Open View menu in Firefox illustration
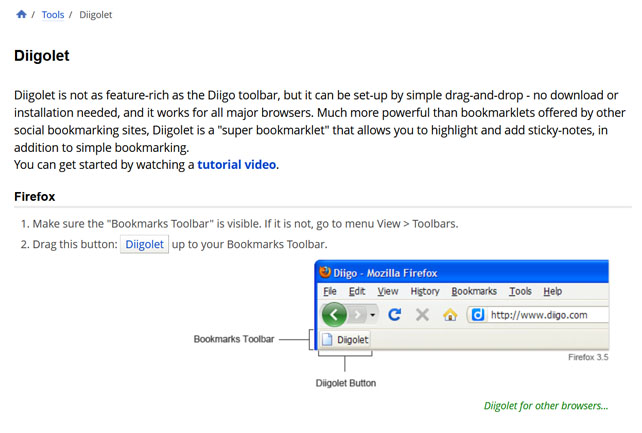This screenshot has width=642, height=433. (x=388, y=291)
